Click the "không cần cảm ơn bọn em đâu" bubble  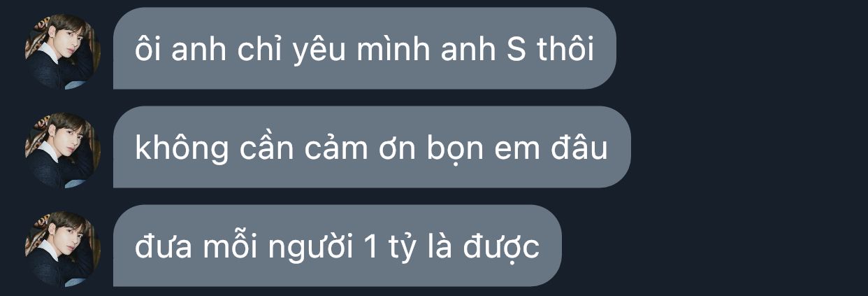[x=372, y=147]
